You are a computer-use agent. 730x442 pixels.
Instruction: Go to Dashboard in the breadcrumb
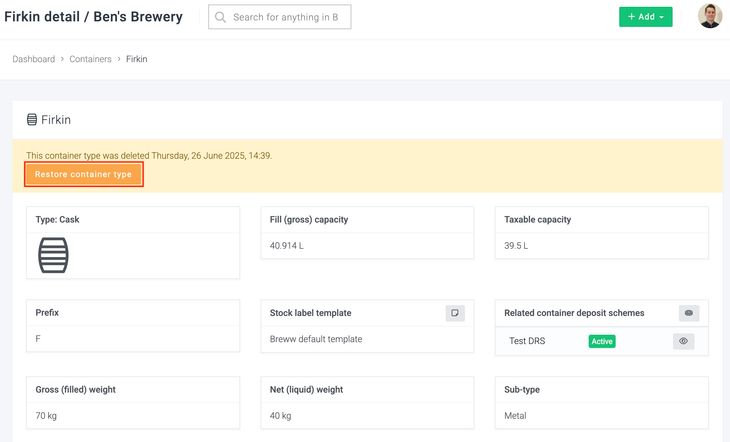pos(33,59)
